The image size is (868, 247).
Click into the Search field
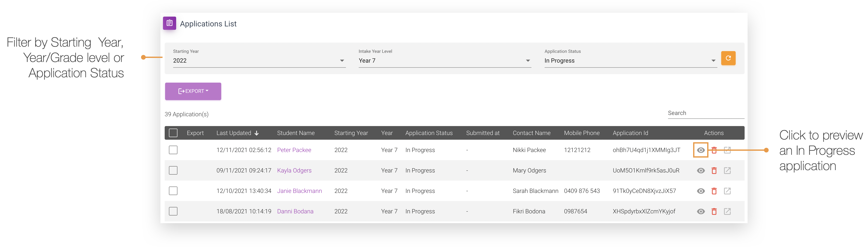(x=706, y=113)
